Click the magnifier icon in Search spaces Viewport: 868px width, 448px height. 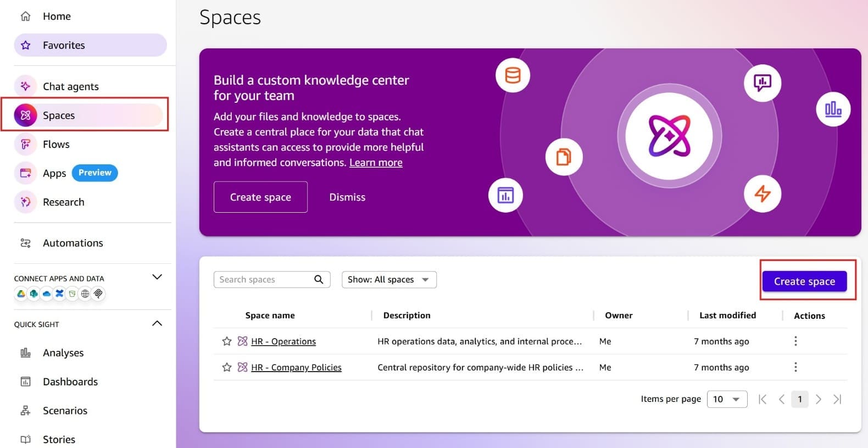[x=319, y=279]
